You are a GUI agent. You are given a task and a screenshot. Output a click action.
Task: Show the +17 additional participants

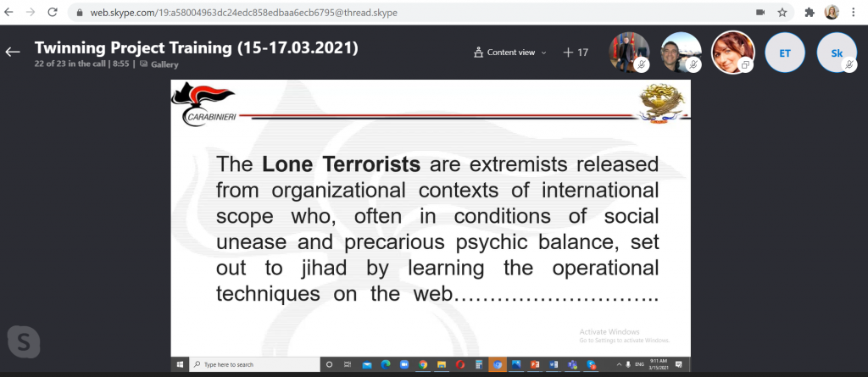click(576, 53)
